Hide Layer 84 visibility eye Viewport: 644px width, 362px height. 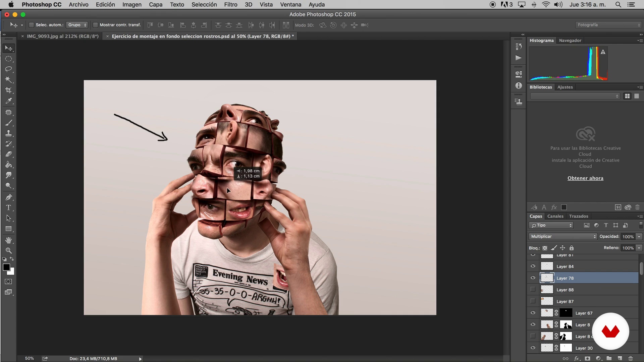click(x=533, y=266)
